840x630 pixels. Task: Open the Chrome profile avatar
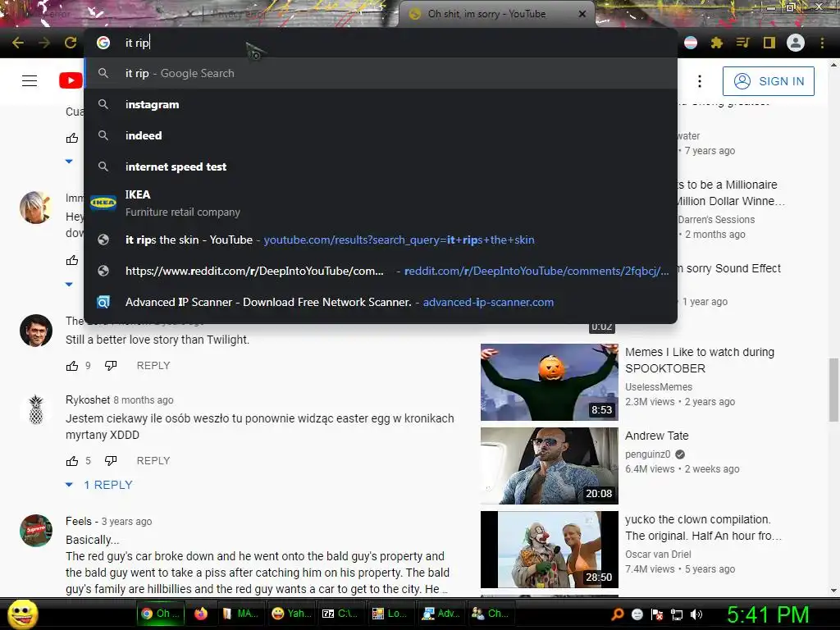point(796,43)
